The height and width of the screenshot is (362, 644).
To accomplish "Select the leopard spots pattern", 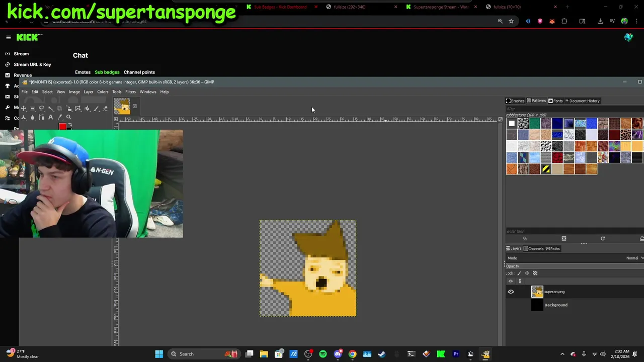I will tap(626, 135).
